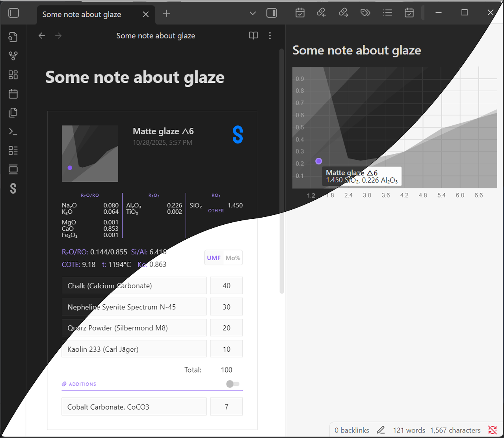Click the pencil edit mode status icon
This screenshot has width=504, height=438.
[x=381, y=430]
